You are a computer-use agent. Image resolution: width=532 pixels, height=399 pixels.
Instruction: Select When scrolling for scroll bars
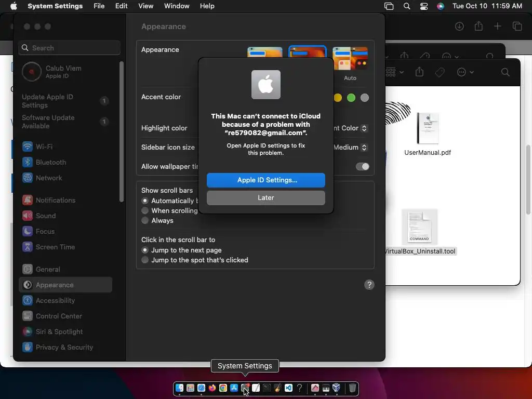145,210
